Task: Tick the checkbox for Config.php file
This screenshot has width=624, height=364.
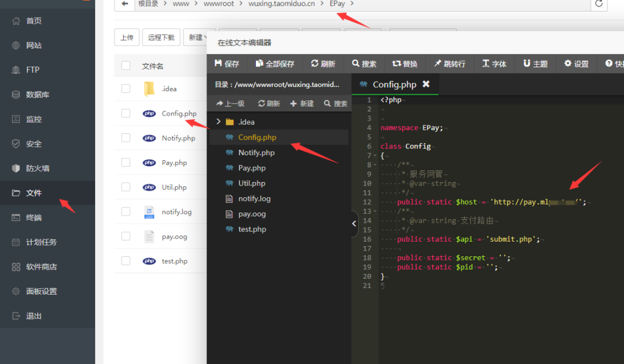Action: (126, 113)
